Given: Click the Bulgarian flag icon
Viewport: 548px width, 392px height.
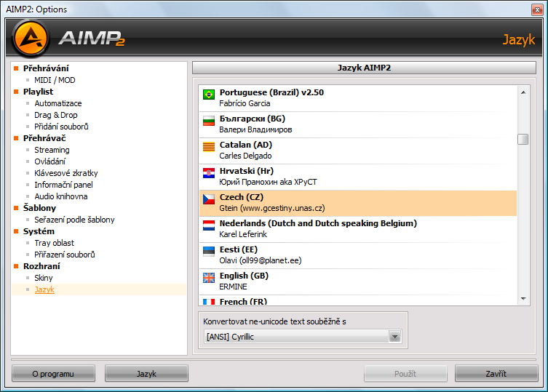Looking at the screenshot, I should click(209, 121).
